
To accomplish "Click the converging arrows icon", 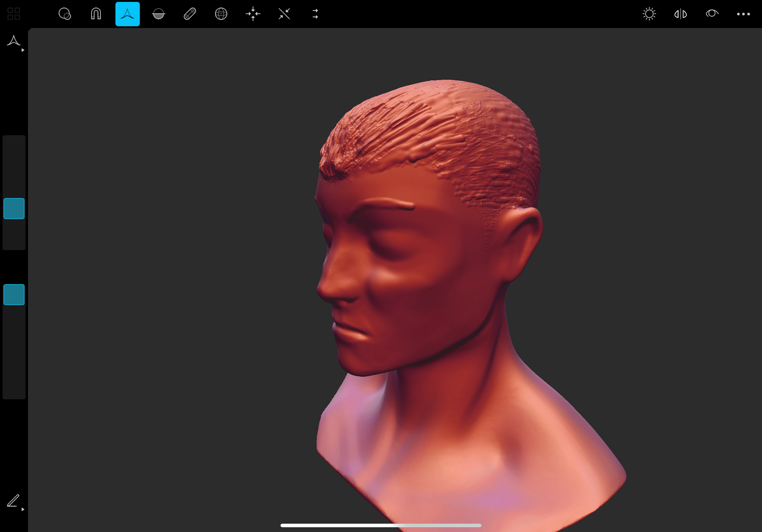I will click(x=253, y=14).
